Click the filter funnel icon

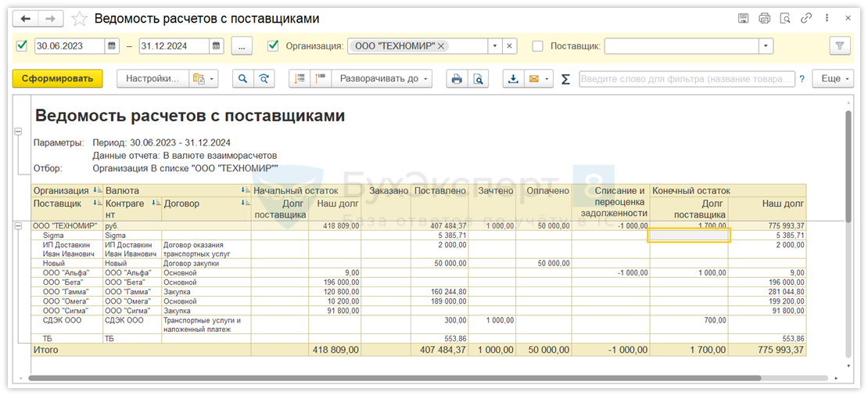tap(840, 46)
